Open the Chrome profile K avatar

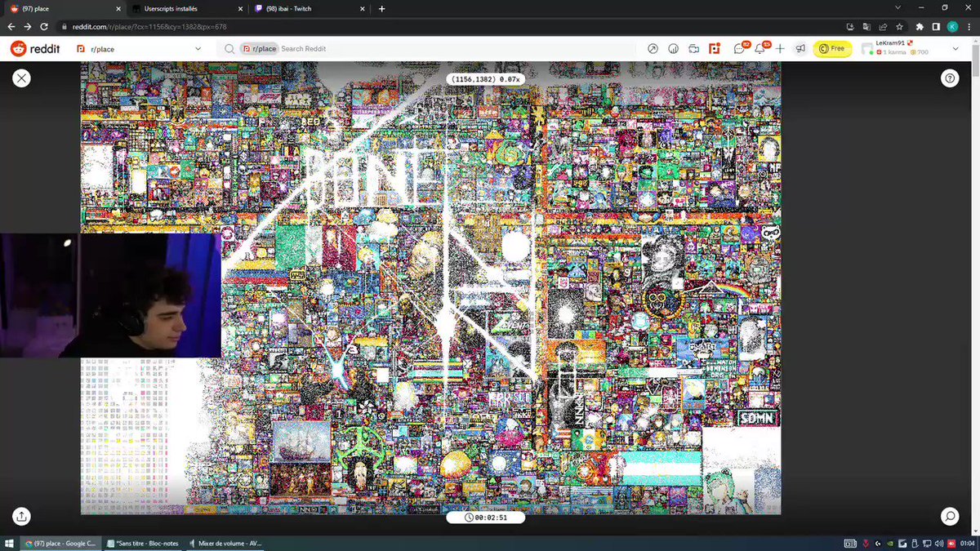(x=952, y=26)
